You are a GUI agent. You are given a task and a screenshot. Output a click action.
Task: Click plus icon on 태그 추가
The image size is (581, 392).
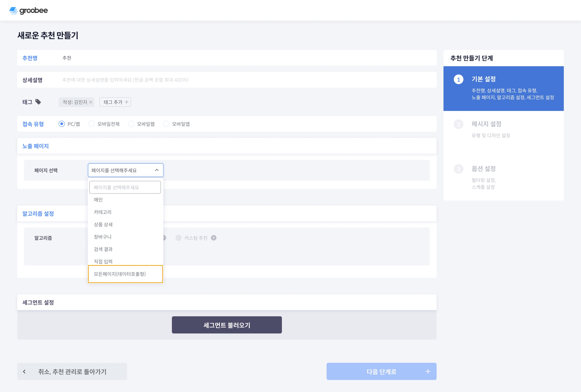tap(127, 102)
